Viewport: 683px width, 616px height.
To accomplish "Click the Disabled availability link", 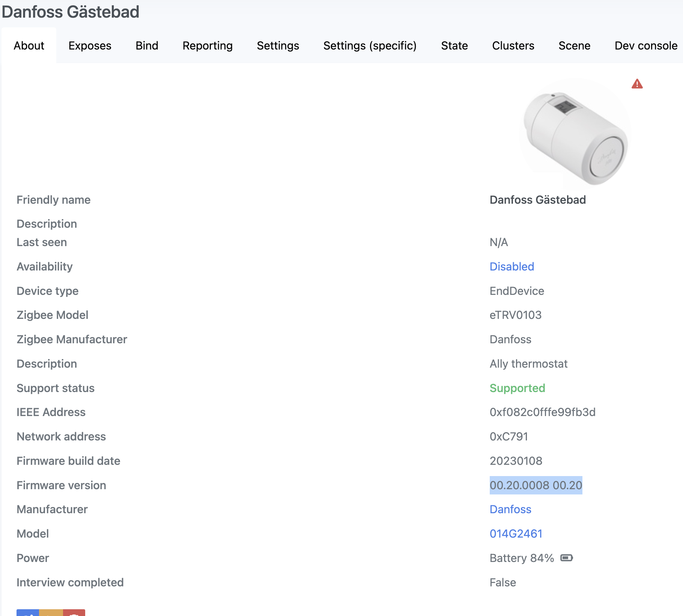I will tap(511, 266).
